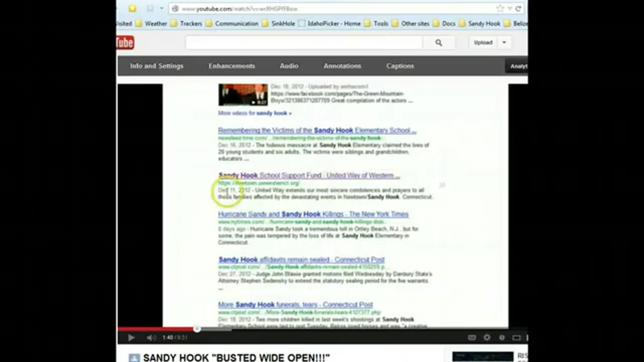The width and height of the screenshot is (644, 362).
Task: Open 'Sandy Hook affidavits remain sealed' result
Action: [301, 259]
